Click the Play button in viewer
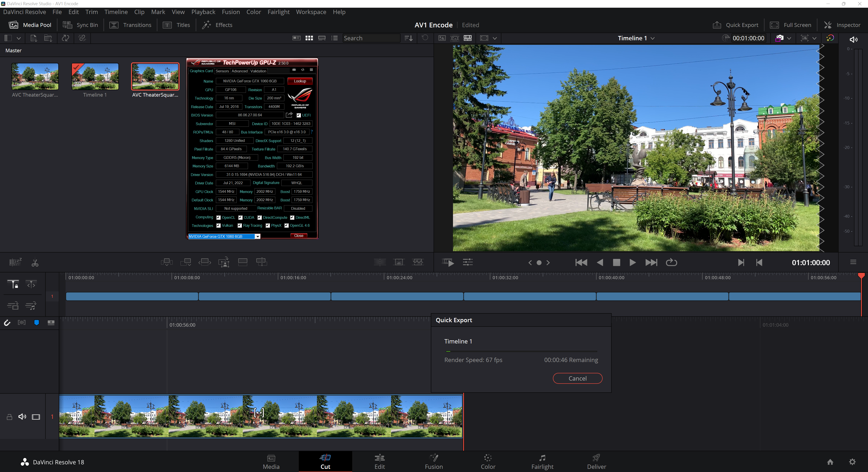 pos(632,262)
